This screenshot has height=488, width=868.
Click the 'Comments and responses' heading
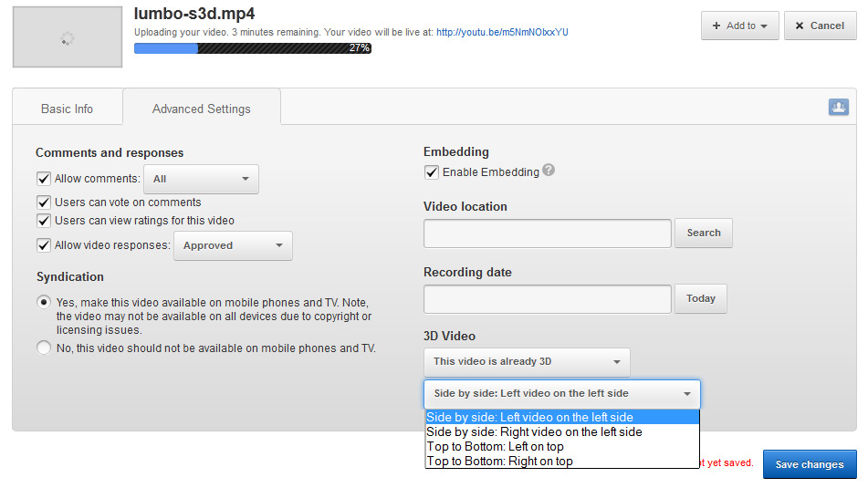110,152
